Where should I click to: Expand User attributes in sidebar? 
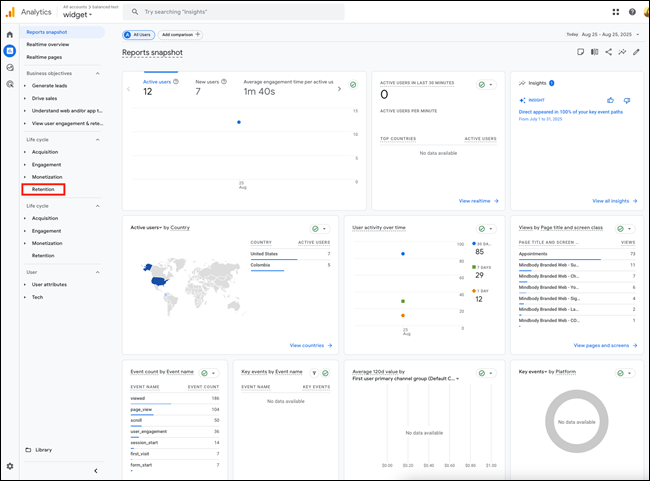[24, 285]
